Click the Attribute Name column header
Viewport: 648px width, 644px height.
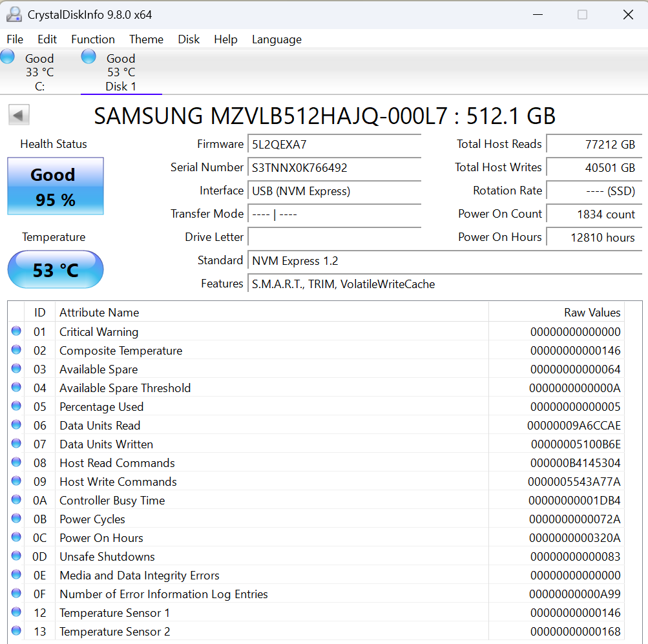click(272, 312)
